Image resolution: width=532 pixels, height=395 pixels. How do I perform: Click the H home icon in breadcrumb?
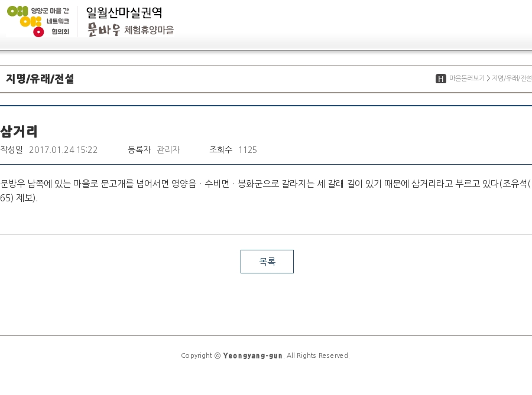click(x=441, y=79)
